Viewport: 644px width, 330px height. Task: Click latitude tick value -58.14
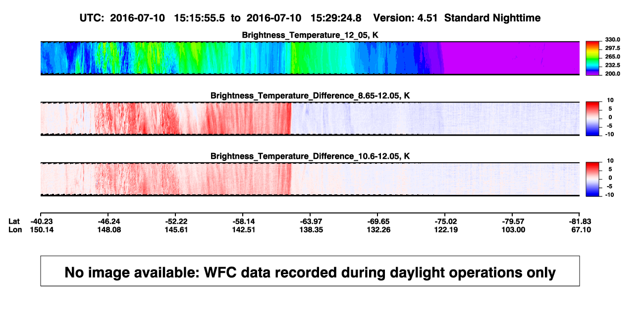point(243,221)
